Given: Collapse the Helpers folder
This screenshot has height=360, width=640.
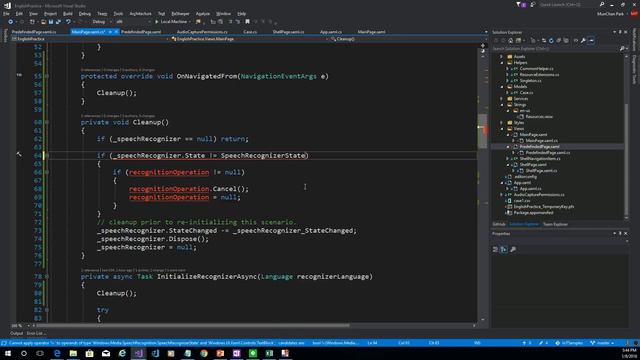Looking at the screenshot, I should (502, 63).
